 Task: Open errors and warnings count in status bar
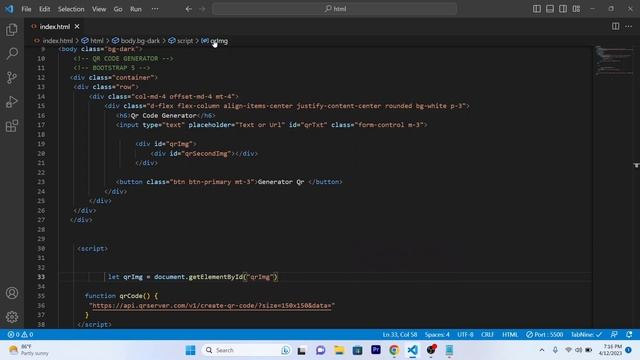pyautogui.click(x=20, y=334)
